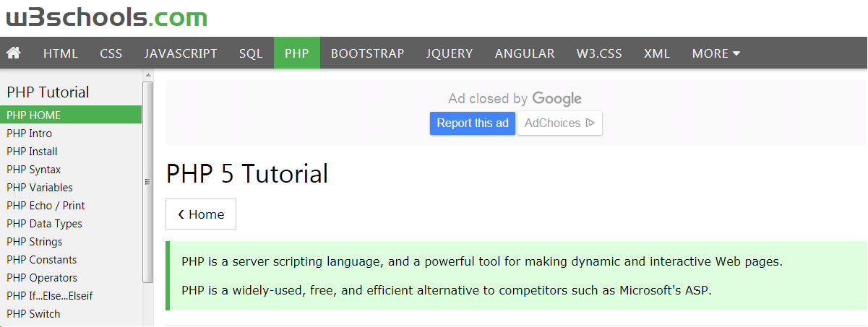Image resolution: width=868 pixels, height=327 pixels.
Task: Open the W3.CSS tutorial tab
Action: (x=599, y=53)
